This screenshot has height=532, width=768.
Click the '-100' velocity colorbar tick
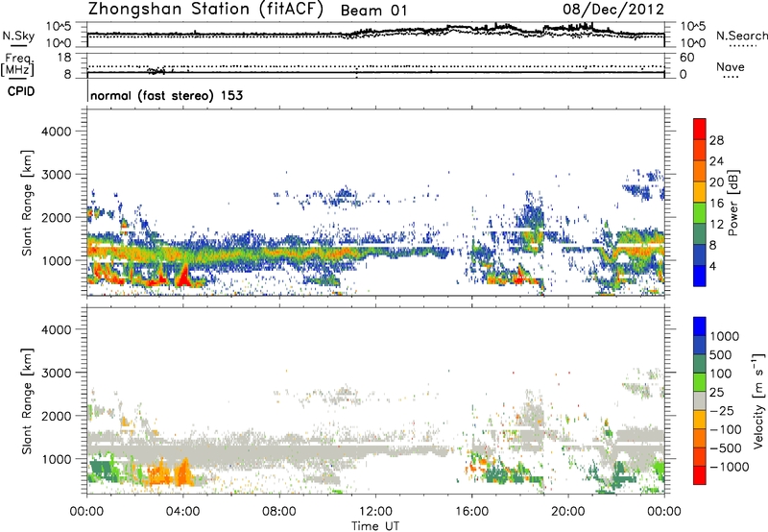(725, 429)
